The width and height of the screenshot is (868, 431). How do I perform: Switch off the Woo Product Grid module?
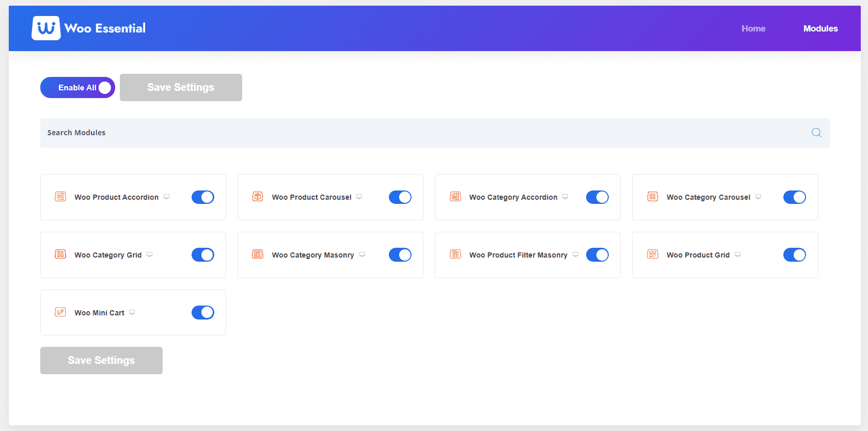794,255
